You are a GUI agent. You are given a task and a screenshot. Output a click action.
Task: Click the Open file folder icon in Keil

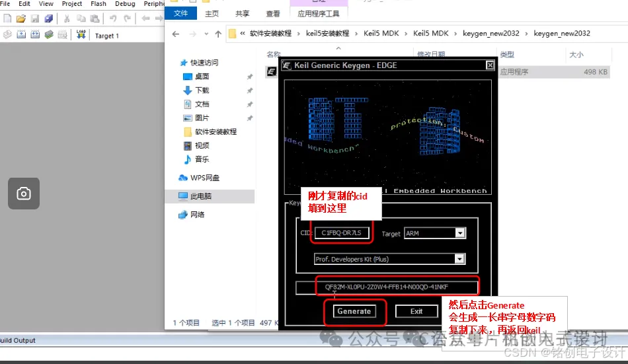click(21, 18)
